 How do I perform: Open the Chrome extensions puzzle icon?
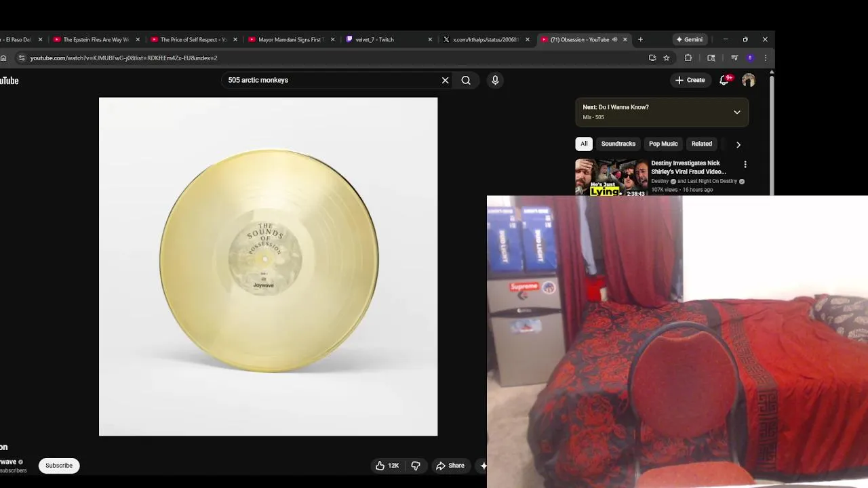(688, 58)
